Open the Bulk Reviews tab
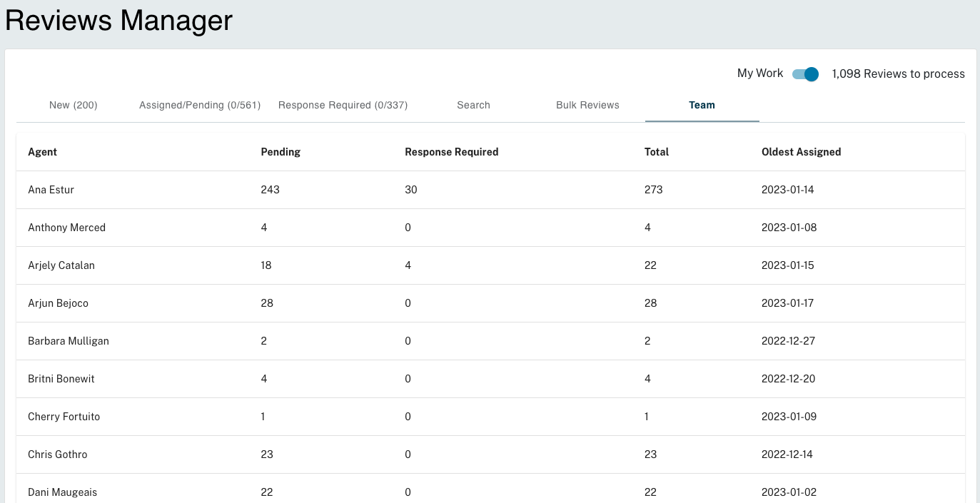 coord(588,105)
